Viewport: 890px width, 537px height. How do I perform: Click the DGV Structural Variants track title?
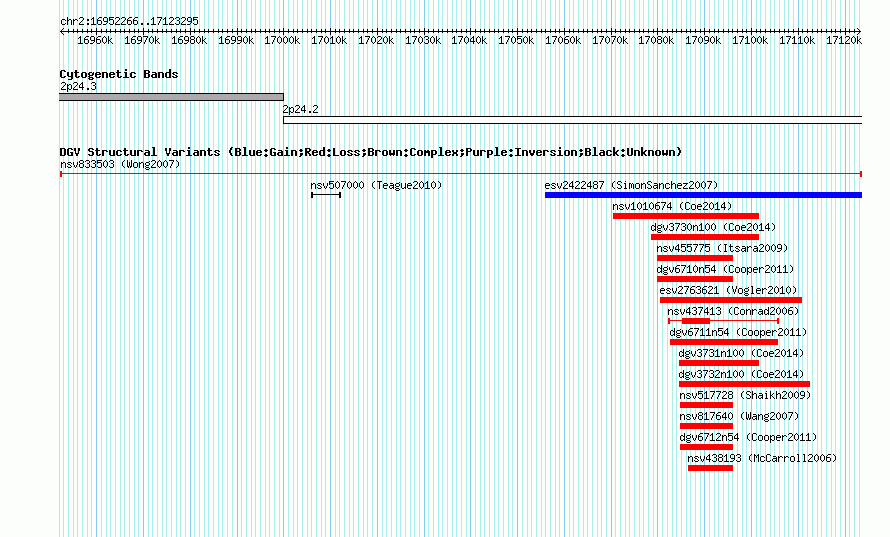click(x=371, y=152)
